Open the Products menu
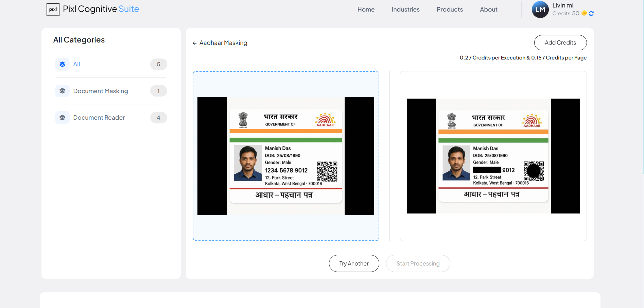Screen dimensions: 644x308 tap(449, 9)
